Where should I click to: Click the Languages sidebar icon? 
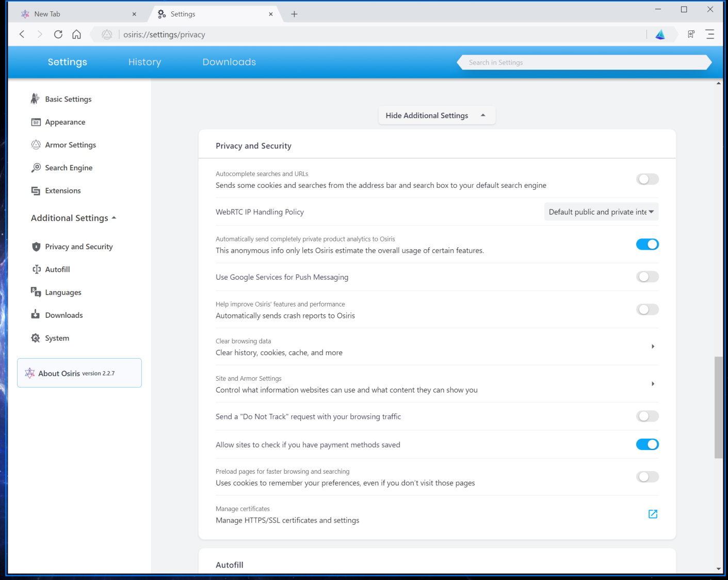tap(36, 292)
